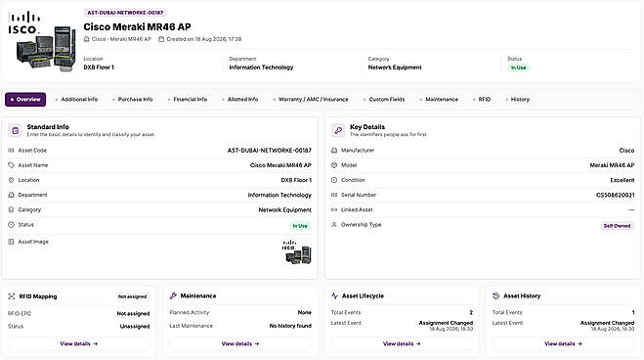The image size is (644, 360).
Task: Click the Cisco Meraki MR46 AP title
Action: pos(137,27)
